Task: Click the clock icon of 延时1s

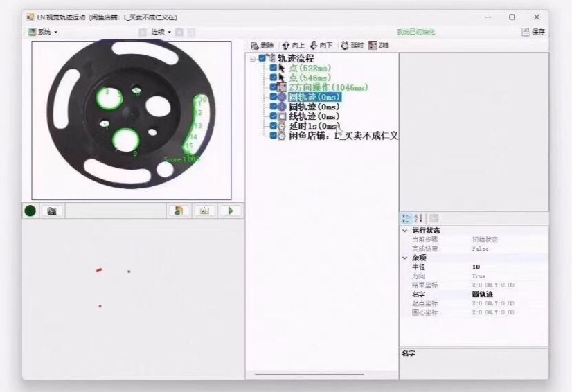Action: [282, 126]
